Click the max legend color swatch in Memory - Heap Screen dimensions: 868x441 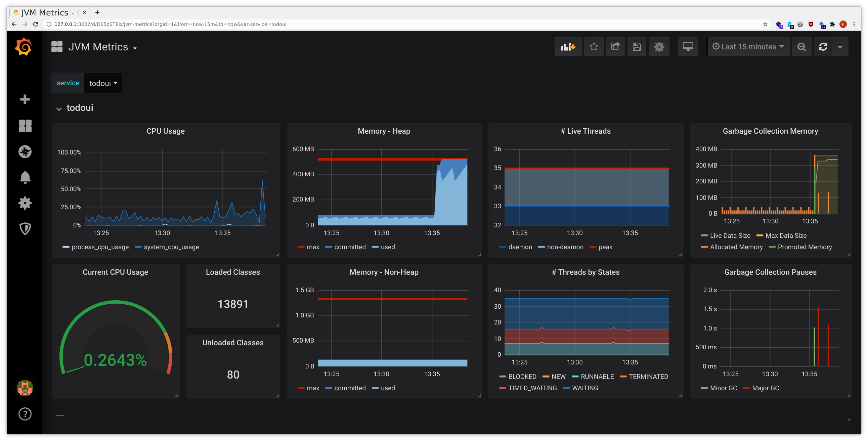click(301, 247)
